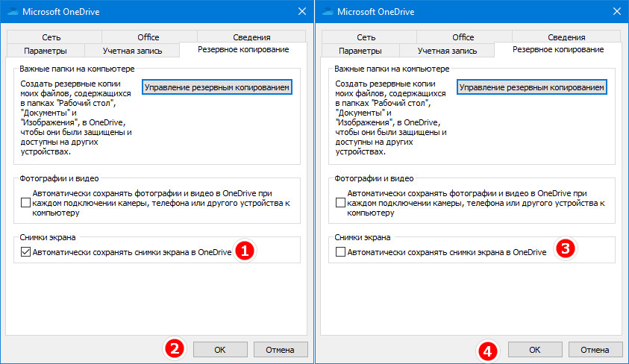Click 'Снимки экрана' group label in left window
The image size is (629, 364).
[47, 237]
